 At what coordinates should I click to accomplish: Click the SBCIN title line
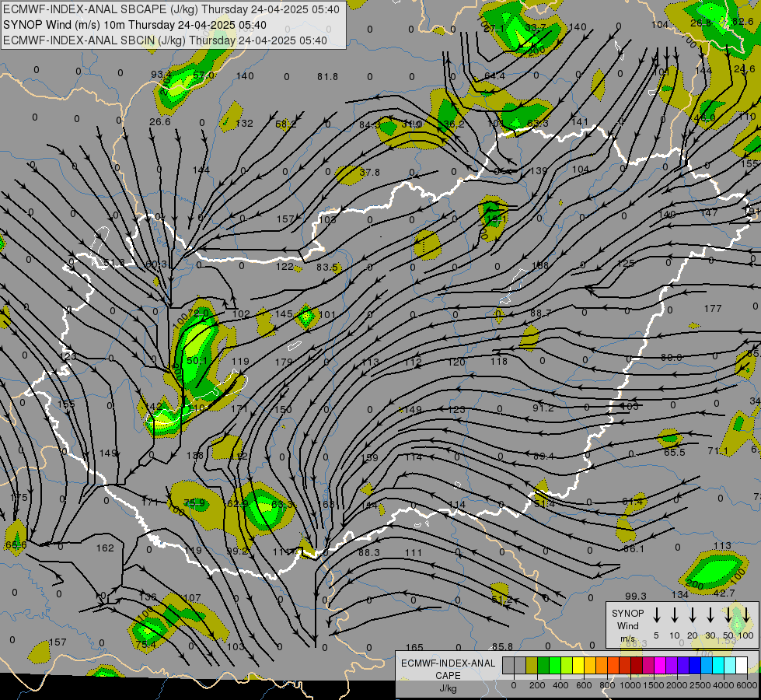165,40
